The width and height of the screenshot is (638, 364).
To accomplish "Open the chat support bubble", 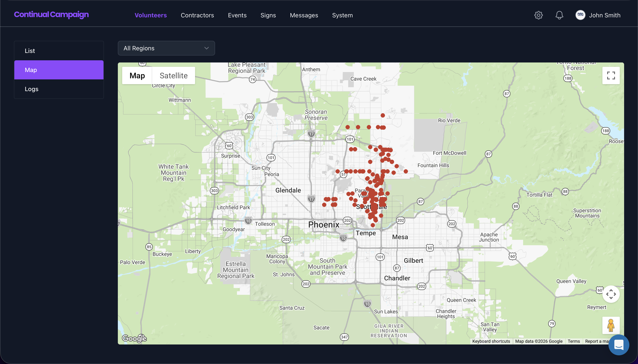I will (618, 345).
